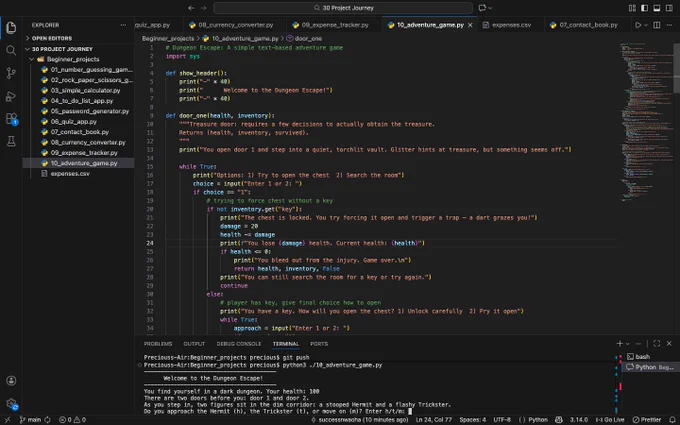Click the main branch in status bar
Viewport: 680px width, 425px height.
[x=30, y=419]
